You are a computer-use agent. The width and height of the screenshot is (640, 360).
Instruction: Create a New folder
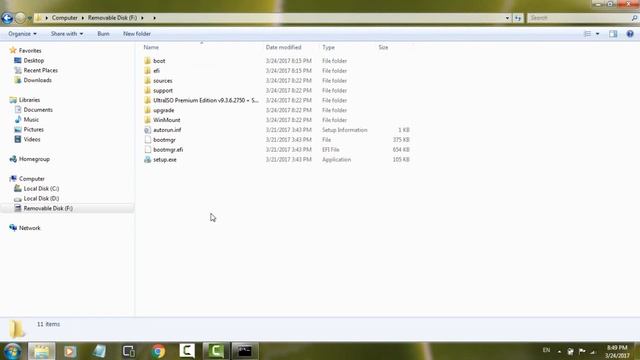(137, 34)
